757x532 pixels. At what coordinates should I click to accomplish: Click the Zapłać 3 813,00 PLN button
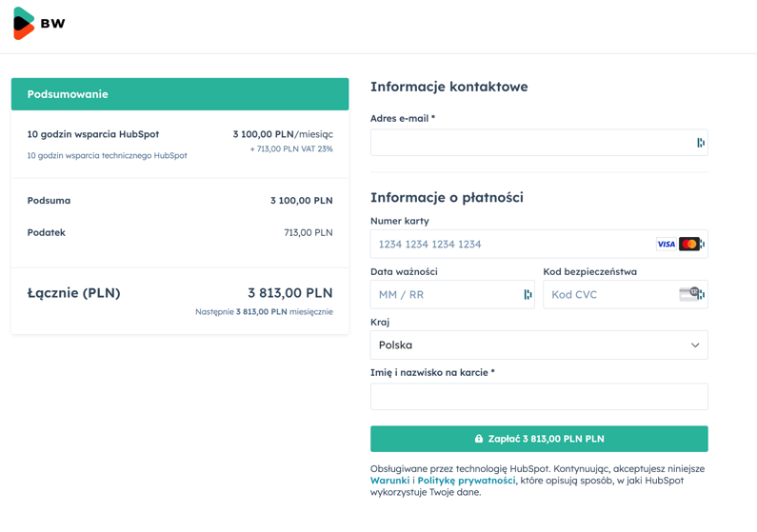point(539,439)
